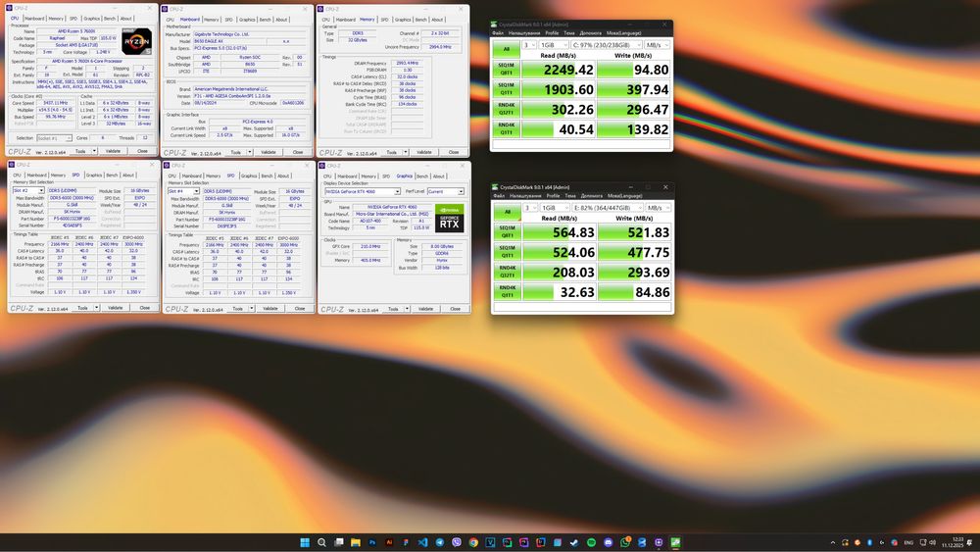Open volume control in system tray

point(933,542)
